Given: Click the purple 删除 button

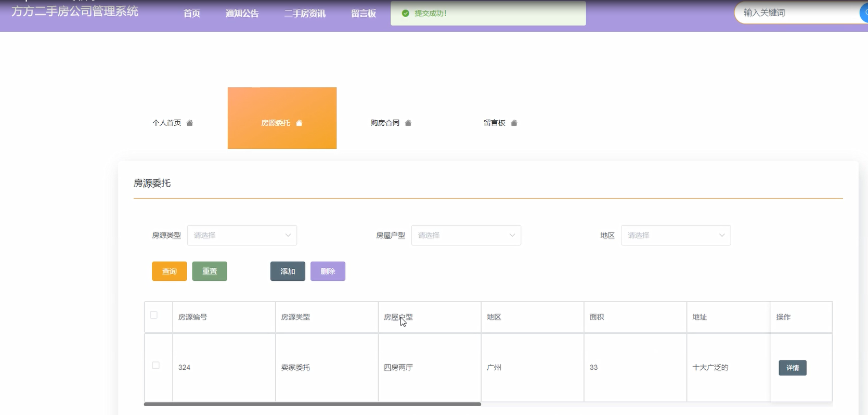Looking at the screenshot, I should [328, 271].
